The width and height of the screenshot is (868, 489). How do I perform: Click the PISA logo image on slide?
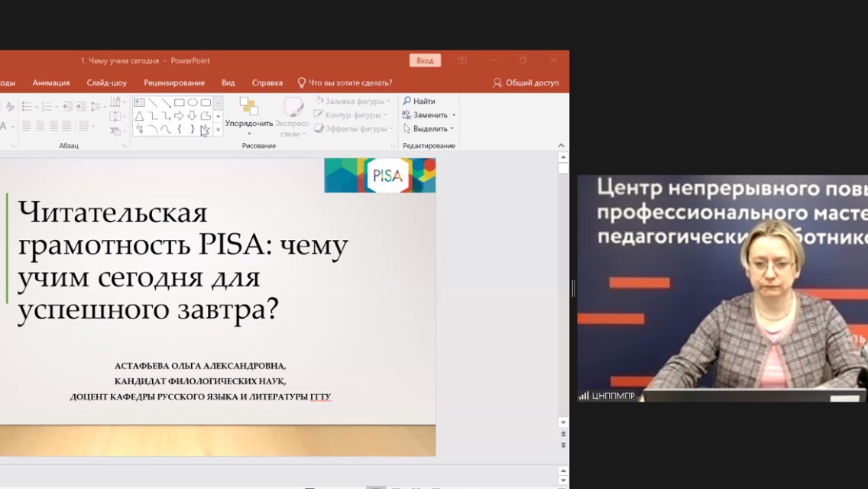pyautogui.click(x=380, y=175)
